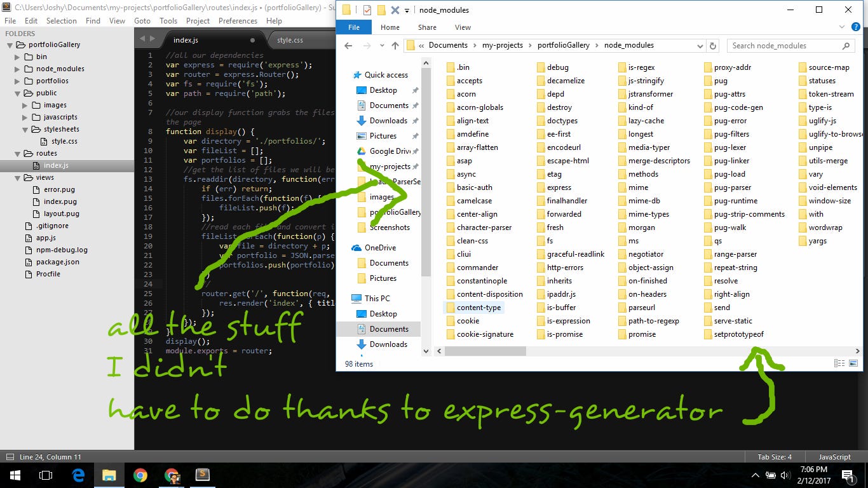This screenshot has height=488, width=868.
Task: Switch to the Home ribbon tab
Action: [390, 27]
